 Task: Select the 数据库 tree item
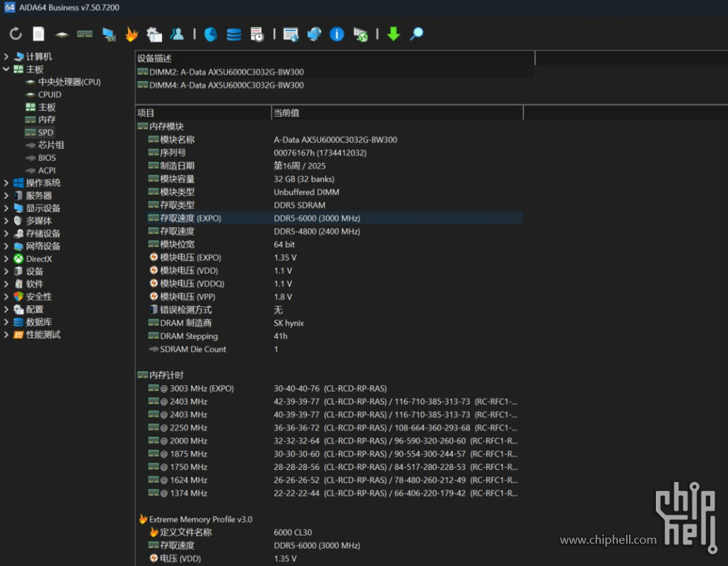coord(39,322)
